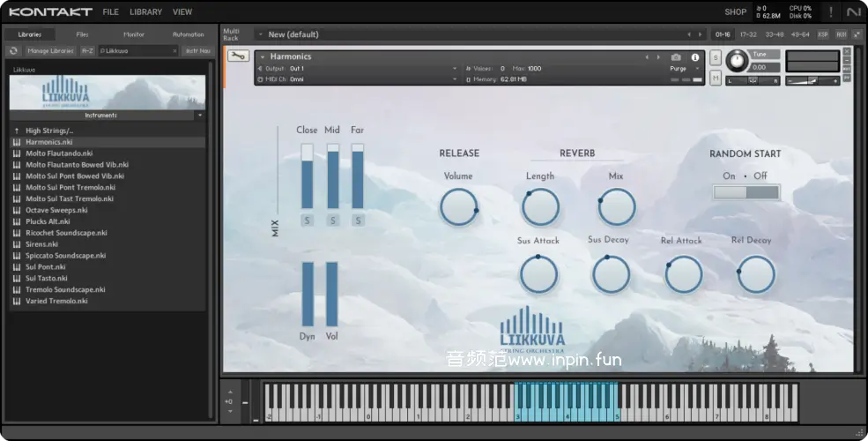
Task: Click the exclamation warning icon in header
Action: (828, 11)
